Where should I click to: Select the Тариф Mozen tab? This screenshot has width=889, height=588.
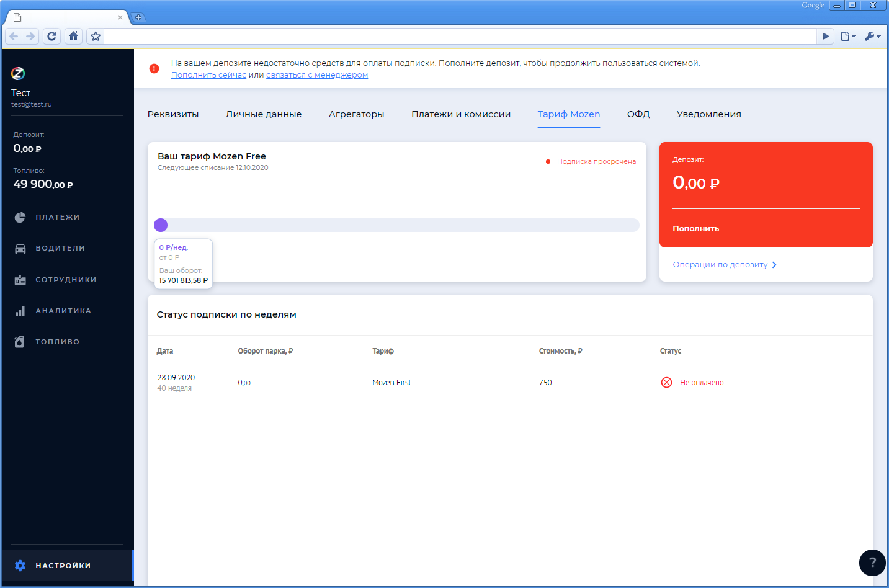[x=569, y=114]
